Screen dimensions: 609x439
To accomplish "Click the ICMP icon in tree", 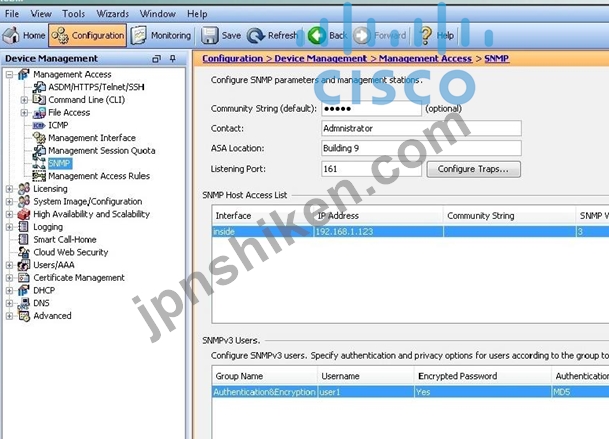I will [39, 125].
